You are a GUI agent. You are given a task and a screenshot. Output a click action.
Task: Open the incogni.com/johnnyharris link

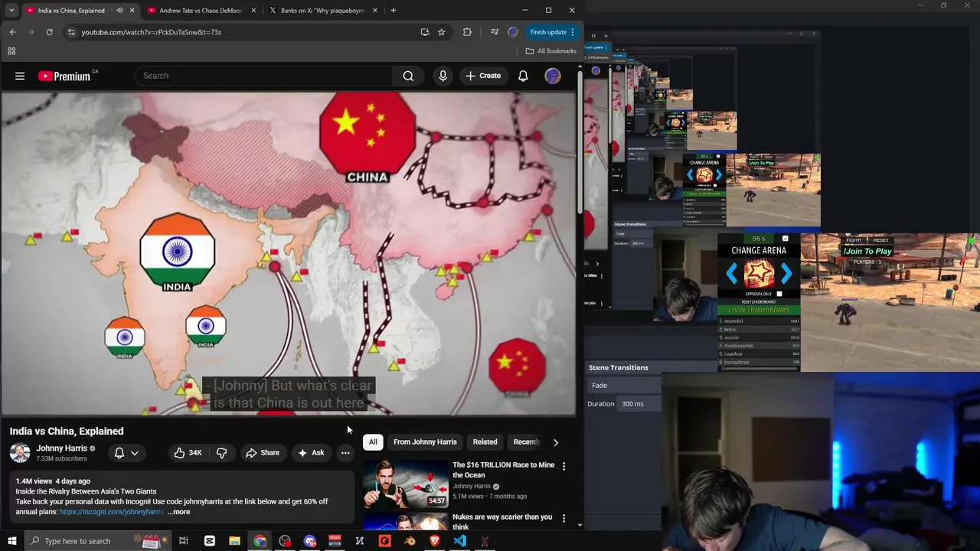(112, 512)
